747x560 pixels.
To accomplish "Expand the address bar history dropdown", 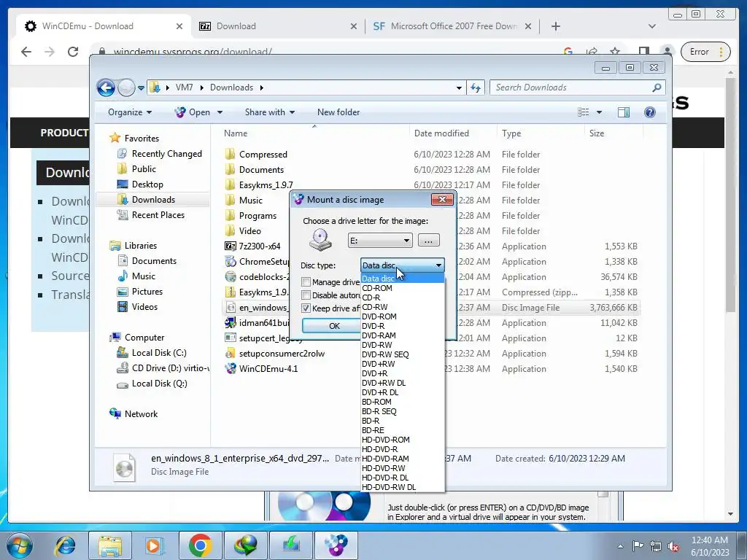I will coord(459,87).
